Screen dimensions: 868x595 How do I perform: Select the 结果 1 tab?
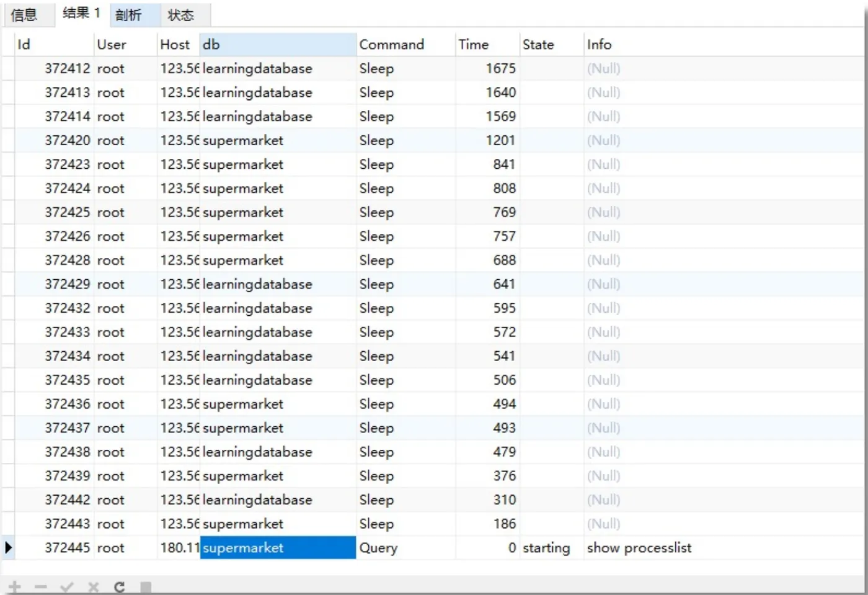click(81, 13)
